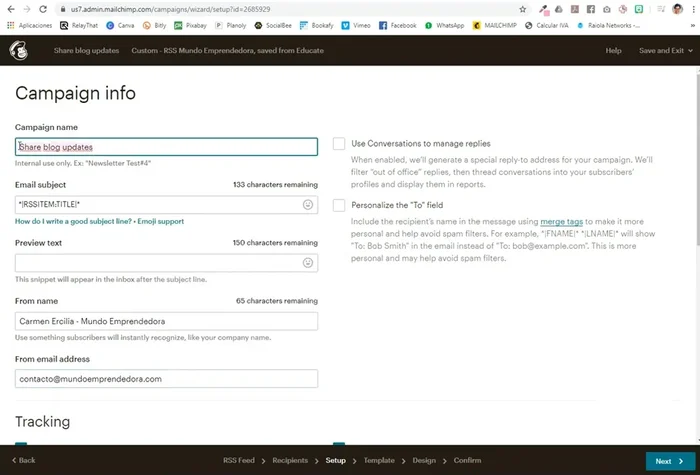Bookmark this page with the star icon
This screenshot has height=475, width=700.
point(522,9)
